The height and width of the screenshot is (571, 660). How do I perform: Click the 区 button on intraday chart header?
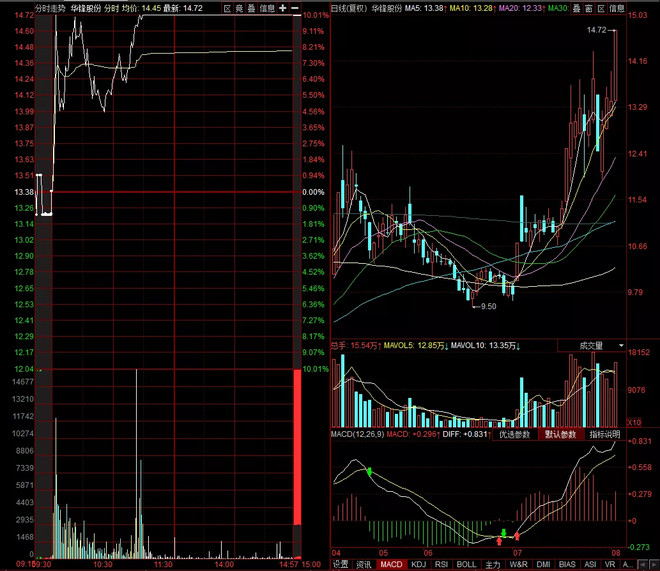click(x=227, y=8)
